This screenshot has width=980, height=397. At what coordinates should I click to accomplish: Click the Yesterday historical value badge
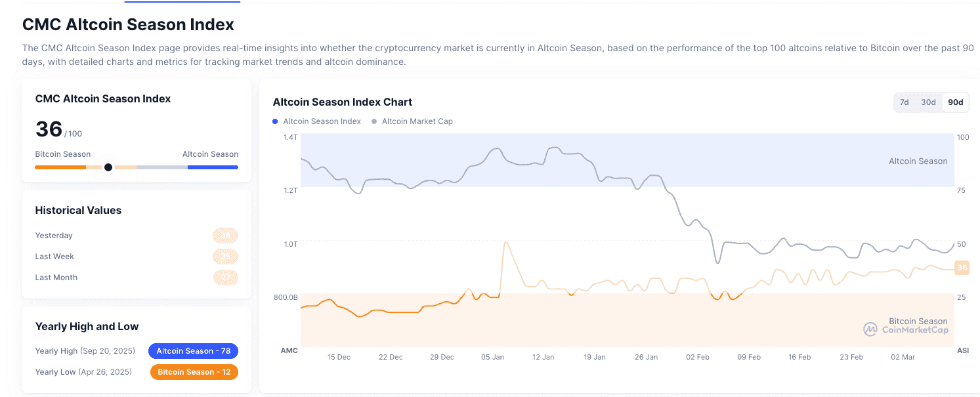(x=225, y=236)
